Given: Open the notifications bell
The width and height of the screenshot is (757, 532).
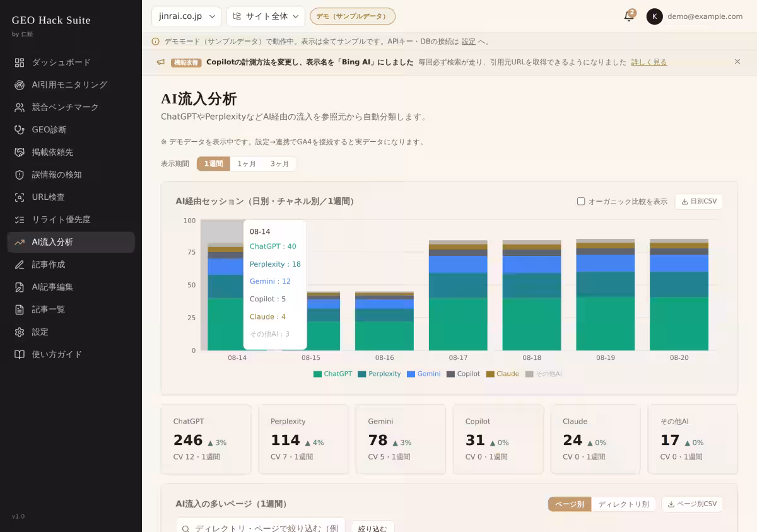Looking at the screenshot, I should tap(628, 16).
